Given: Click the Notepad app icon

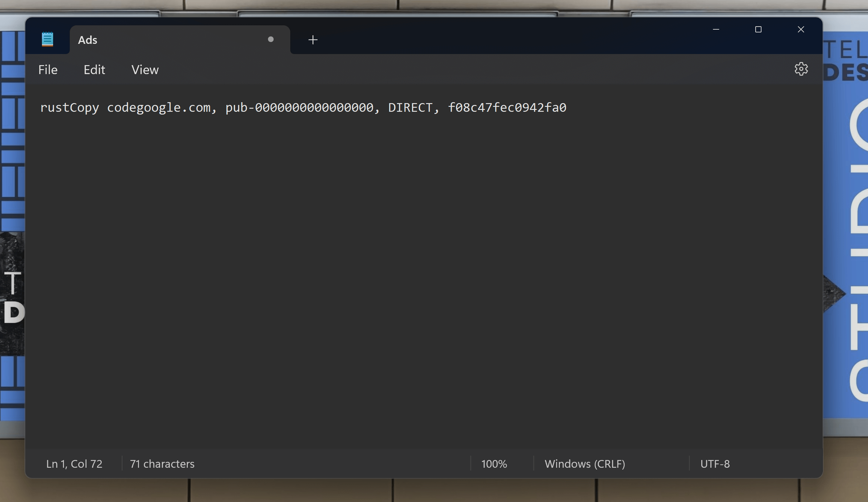Looking at the screenshot, I should click(x=48, y=40).
